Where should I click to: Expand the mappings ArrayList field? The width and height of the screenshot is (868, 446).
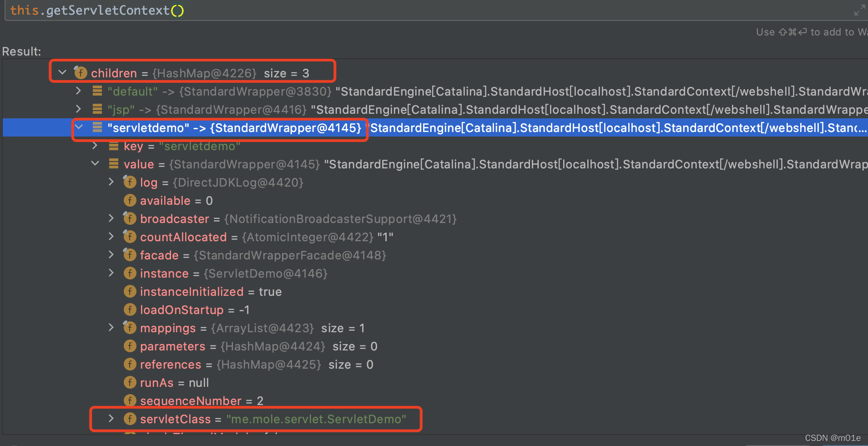tap(111, 328)
